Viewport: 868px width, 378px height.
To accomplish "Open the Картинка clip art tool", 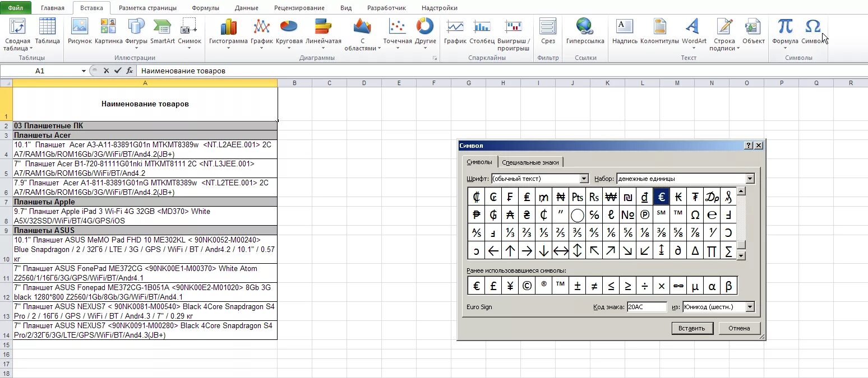I will tap(108, 31).
